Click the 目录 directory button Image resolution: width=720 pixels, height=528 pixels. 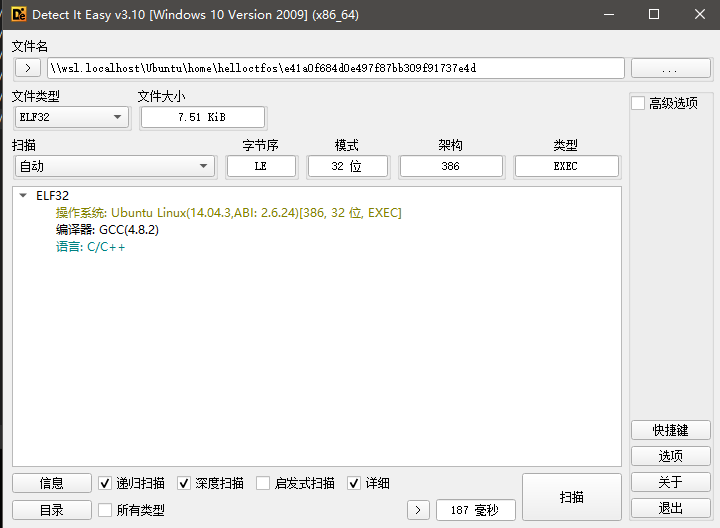[x=51, y=510]
